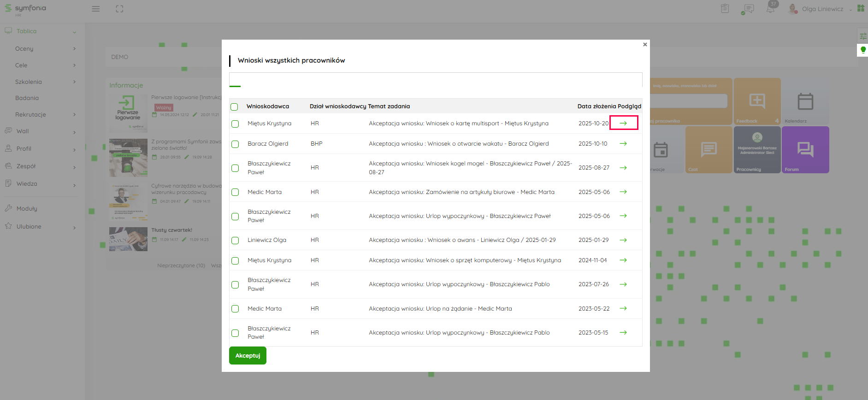This screenshot has height=400, width=868.
Task: Click the Akceptuj button
Action: click(248, 356)
